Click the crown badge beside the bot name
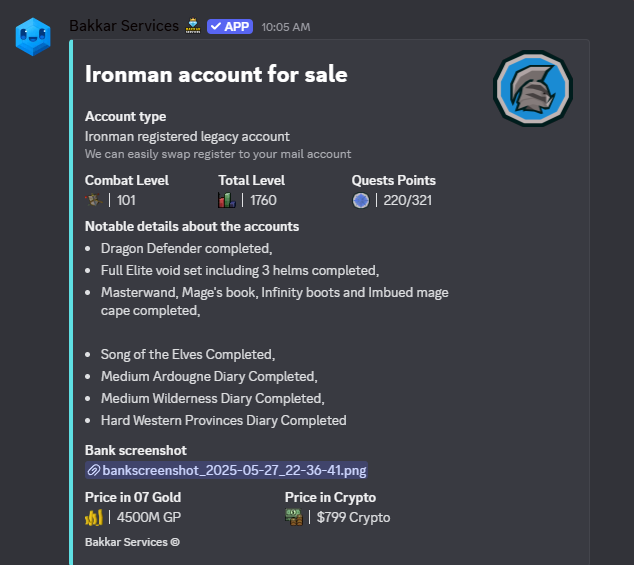This screenshot has height=565, width=634. tap(193, 26)
